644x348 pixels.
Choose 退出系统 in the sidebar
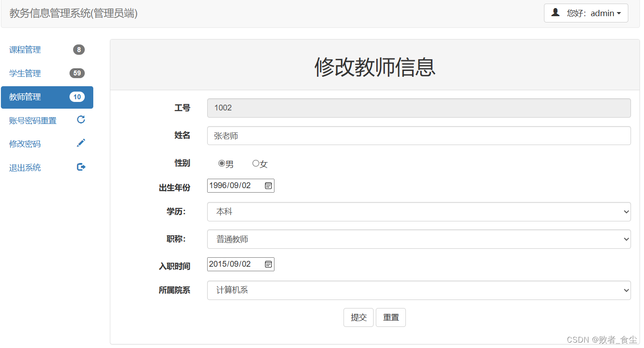[47, 167]
